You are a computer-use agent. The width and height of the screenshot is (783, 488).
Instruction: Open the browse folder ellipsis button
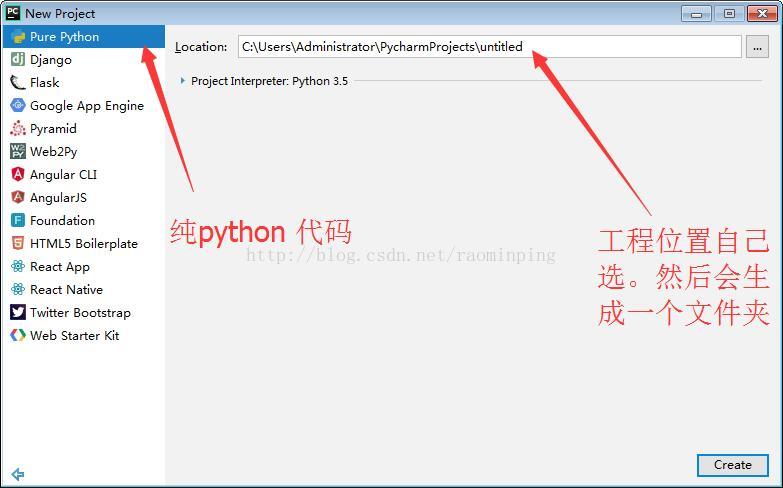point(757,47)
